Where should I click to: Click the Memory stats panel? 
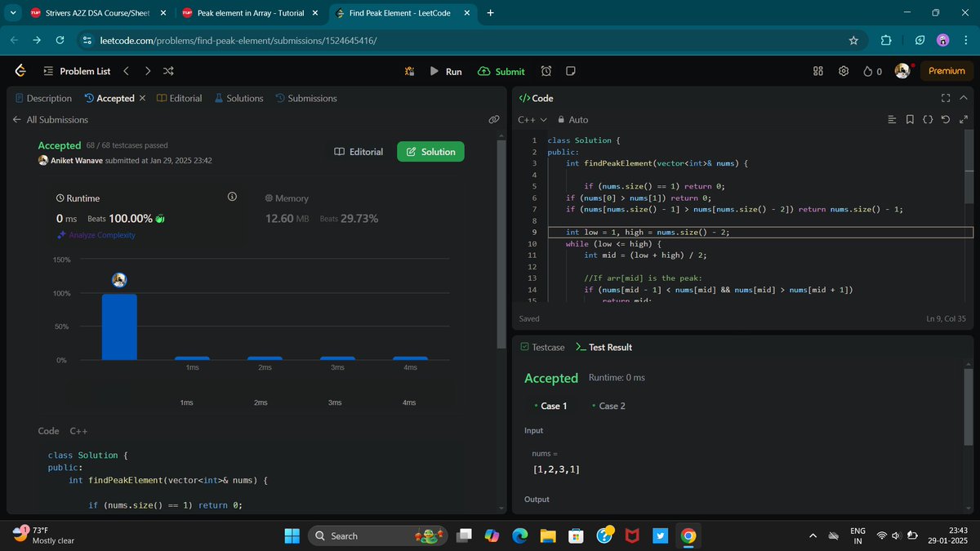pos(321,208)
